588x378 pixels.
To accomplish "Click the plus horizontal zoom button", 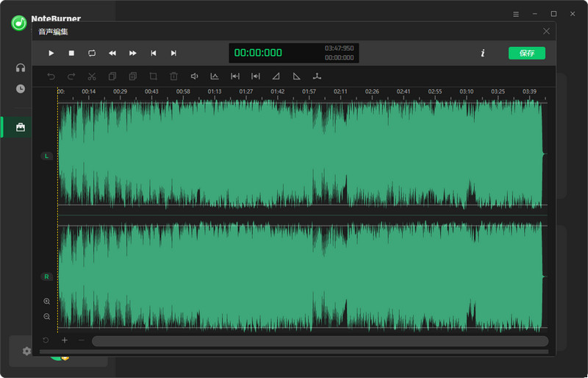I will click(65, 340).
